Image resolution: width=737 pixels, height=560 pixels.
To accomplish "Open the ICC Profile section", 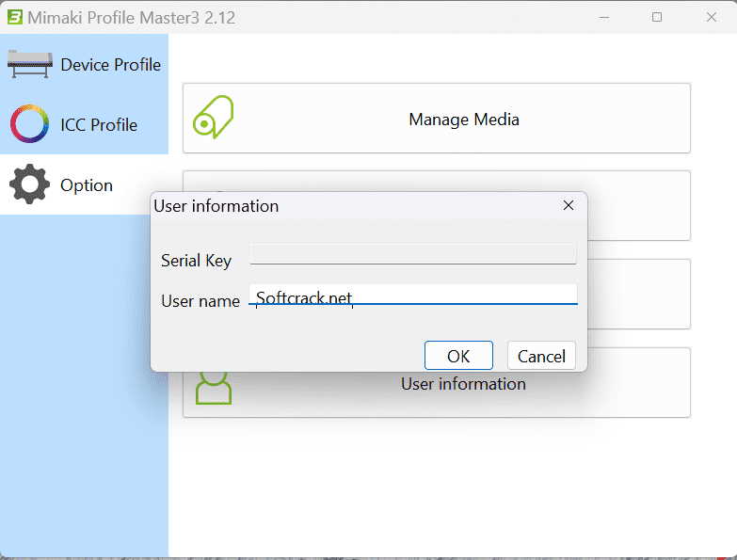I will pyautogui.click(x=99, y=125).
